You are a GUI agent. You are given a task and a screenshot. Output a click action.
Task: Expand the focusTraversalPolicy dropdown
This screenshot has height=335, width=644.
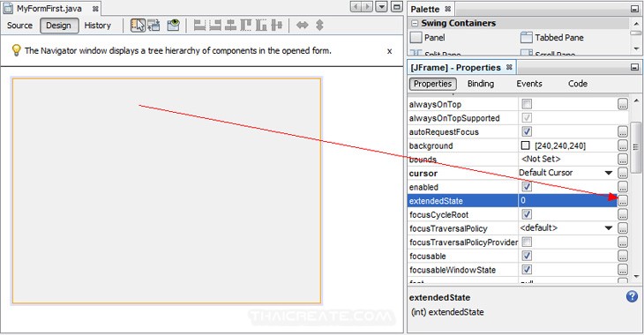[x=609, y=227]
